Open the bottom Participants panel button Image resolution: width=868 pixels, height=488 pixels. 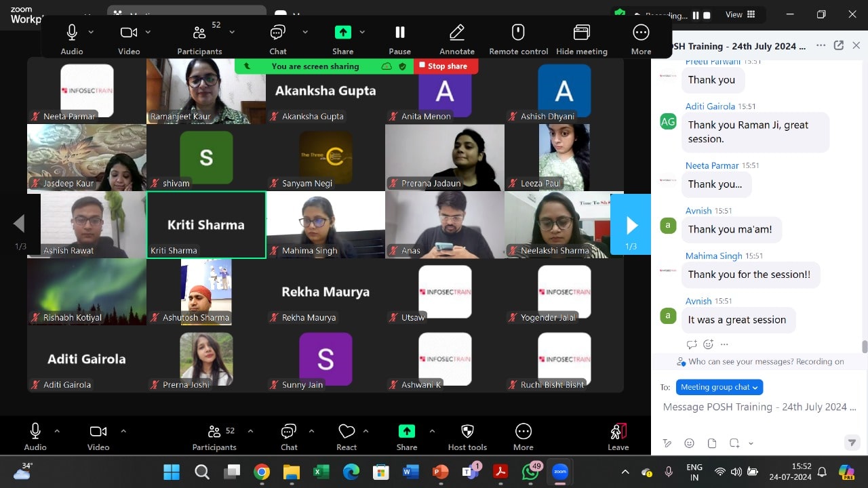[x=214, y=432]
